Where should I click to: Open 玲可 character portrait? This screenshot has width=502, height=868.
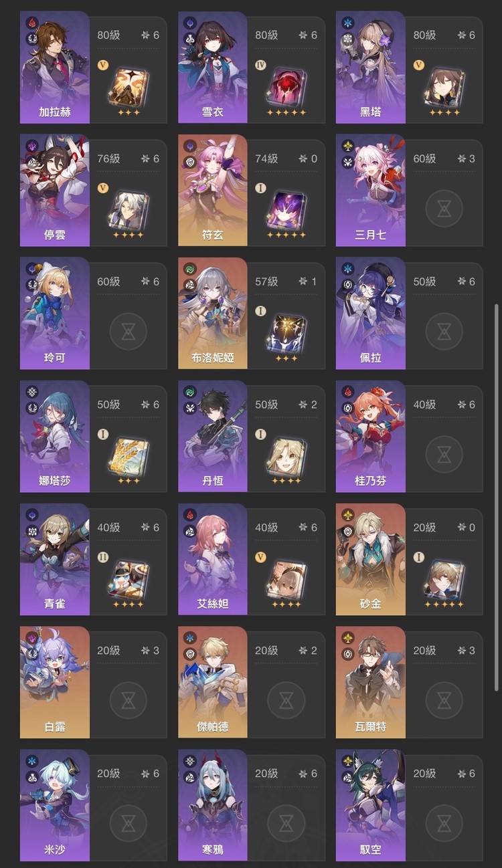(x=54, y=313)
